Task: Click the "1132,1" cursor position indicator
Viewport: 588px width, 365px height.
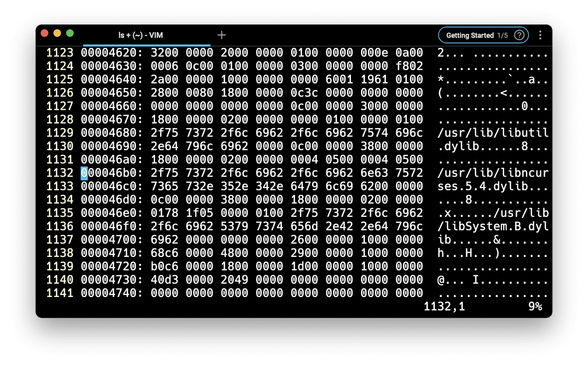Action: point(444,307)
